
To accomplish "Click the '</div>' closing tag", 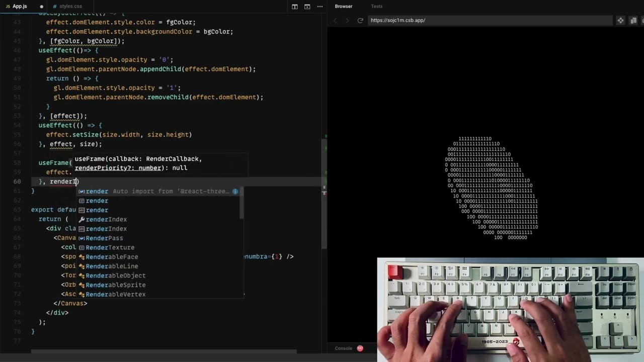I will (57, 313).
